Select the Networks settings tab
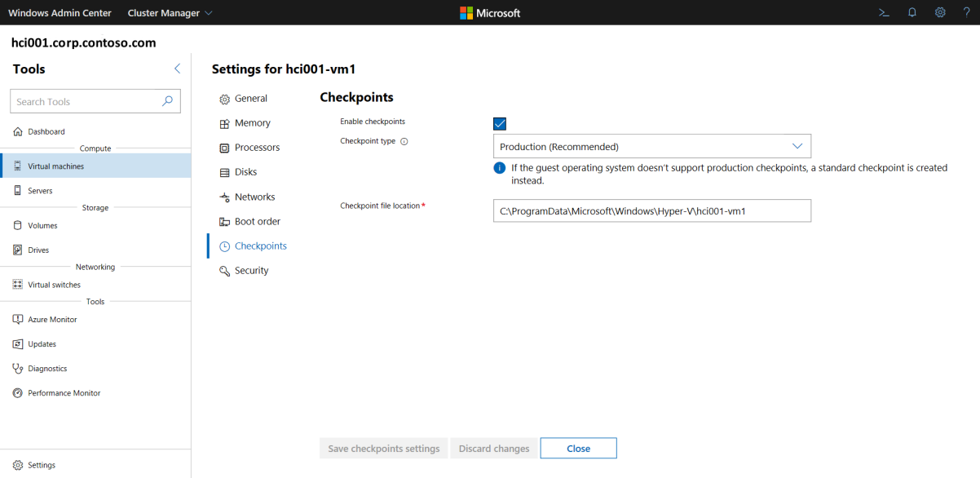980x478 pixels. (x=254, y=197)
